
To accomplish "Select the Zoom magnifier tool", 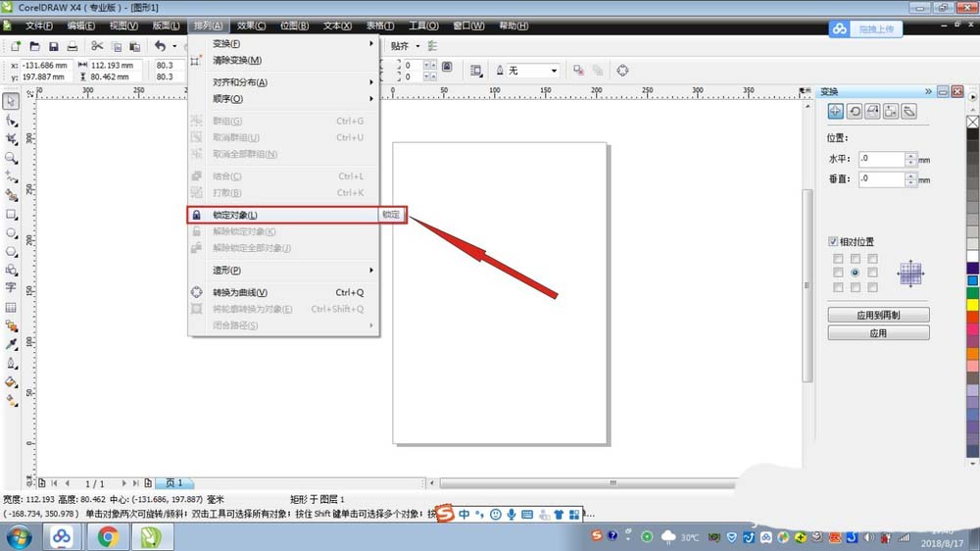I will tap(11, 158).
